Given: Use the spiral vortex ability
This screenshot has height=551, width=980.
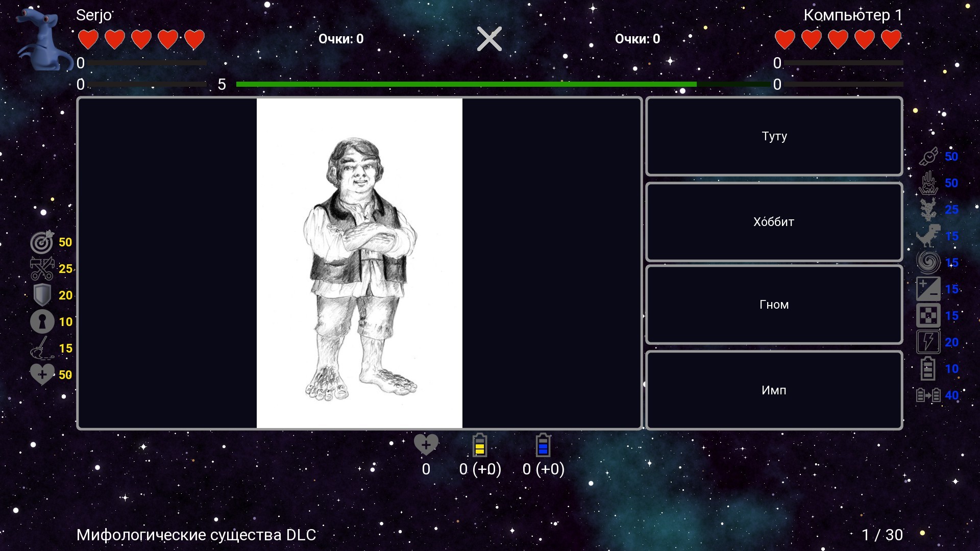Looking at the screenshot, I should pyautogui.click(x=928, y=263).
